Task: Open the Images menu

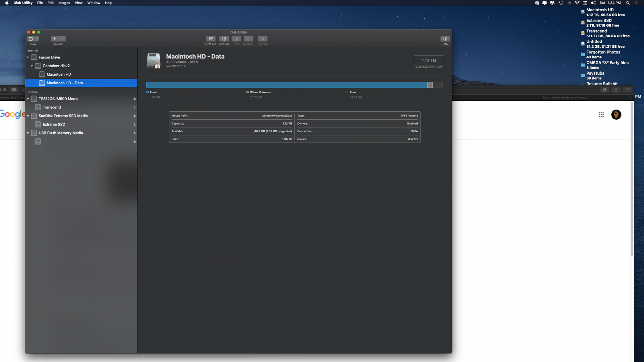Action: (x=64, y=3)
